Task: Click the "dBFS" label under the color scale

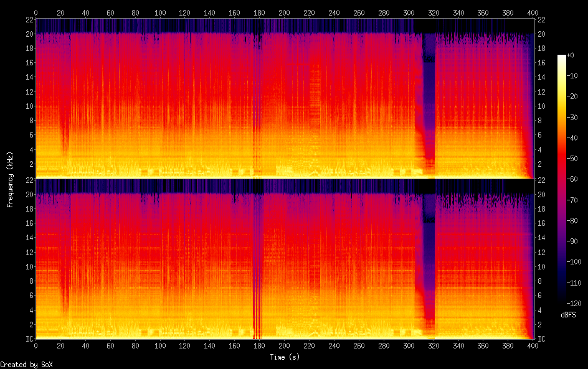Action: (x=567, y=315)
